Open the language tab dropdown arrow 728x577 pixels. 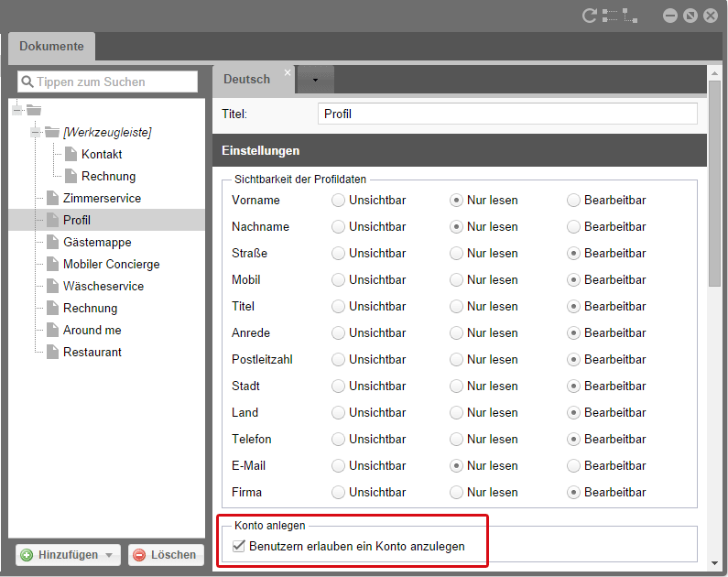315,80
